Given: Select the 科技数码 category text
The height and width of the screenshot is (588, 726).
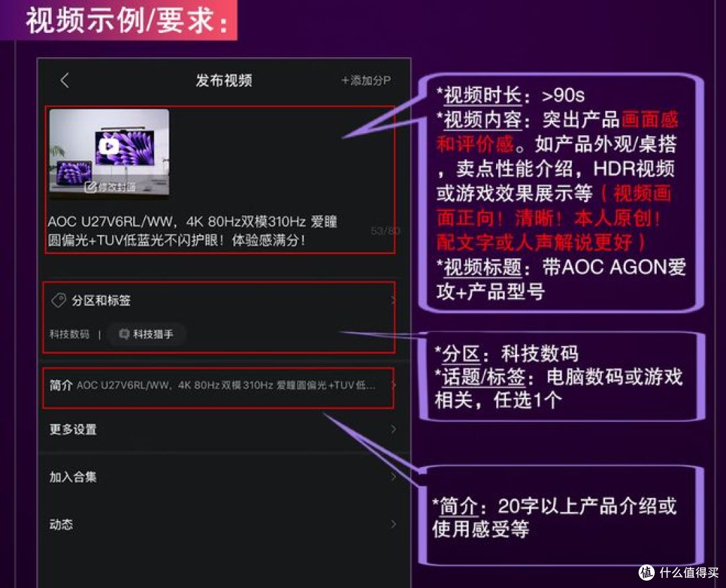Looking at the screenshot, I should 69,334.
